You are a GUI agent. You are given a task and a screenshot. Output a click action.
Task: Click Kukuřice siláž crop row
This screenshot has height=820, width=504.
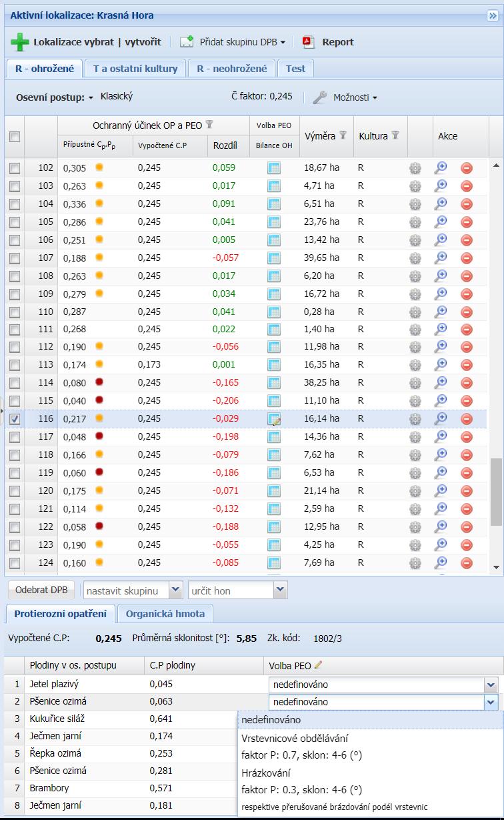pos(121,719)
